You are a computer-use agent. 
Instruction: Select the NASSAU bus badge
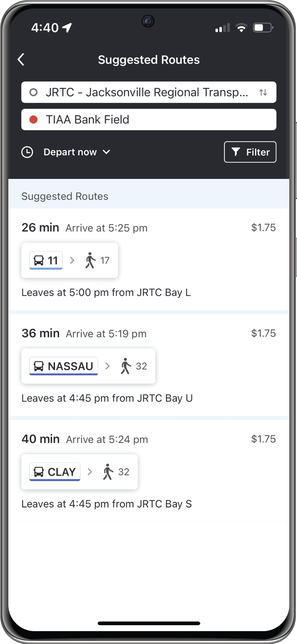pyautogui.click(x=64, y=366)
